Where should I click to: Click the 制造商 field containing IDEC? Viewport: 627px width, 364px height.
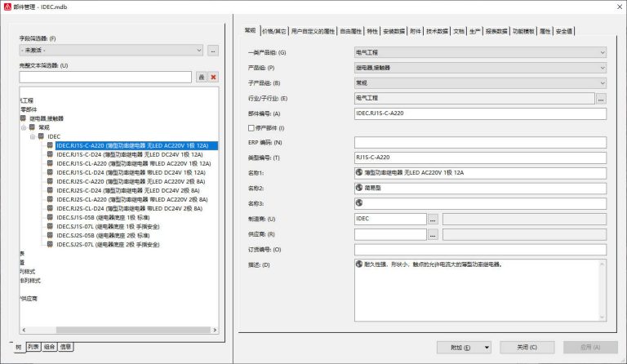coord(390,219)
